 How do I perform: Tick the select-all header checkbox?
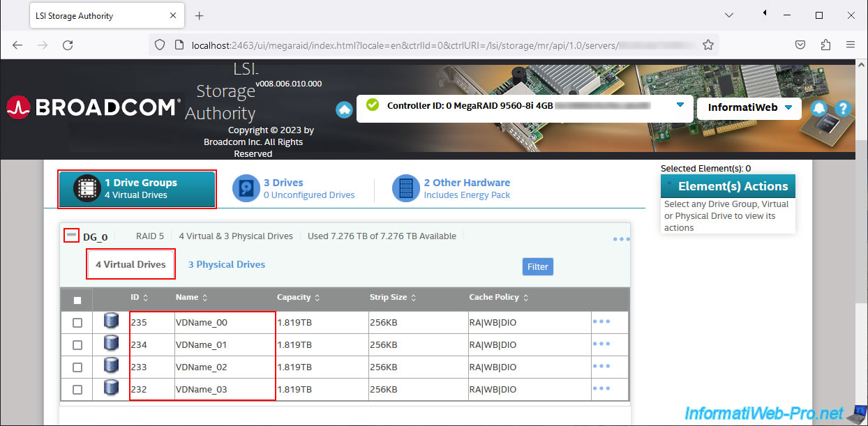[x=77, y=301]
